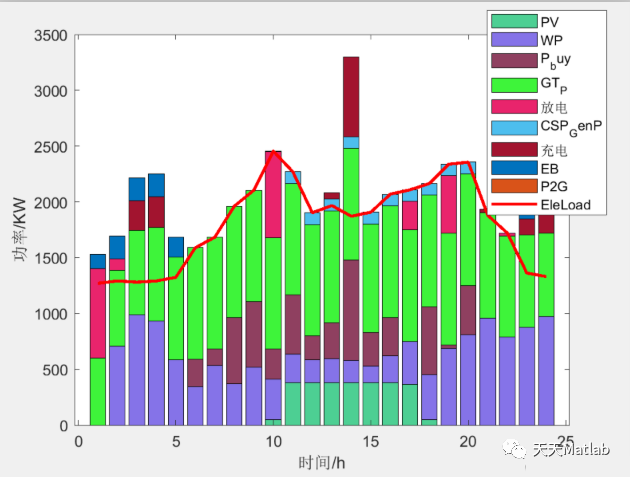Click the 3500 y-axis tick label
Screen dimensions: 630x477
(x=51, y=35)
